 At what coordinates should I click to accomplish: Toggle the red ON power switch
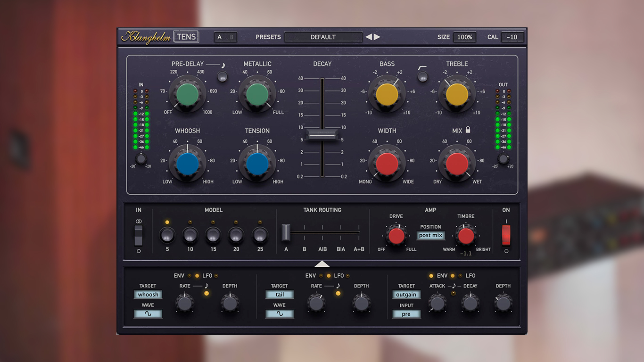click(x=506, y=235)
